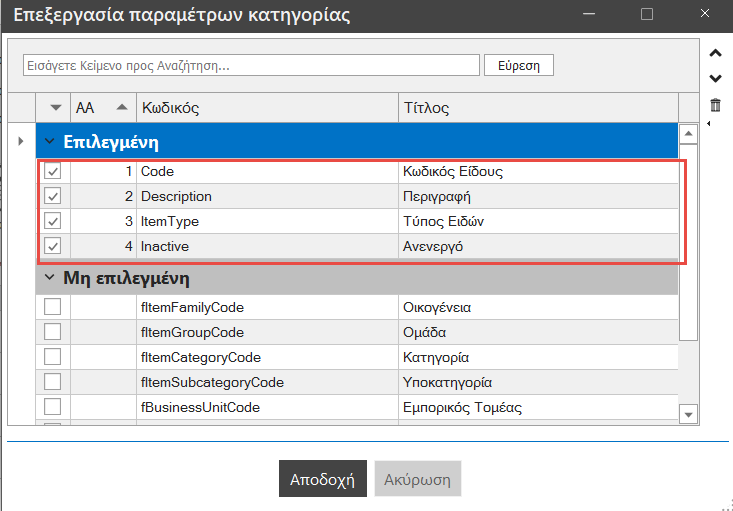Uncheck the ItemType row checkbox
733x511 pixels.
(52, 221)
